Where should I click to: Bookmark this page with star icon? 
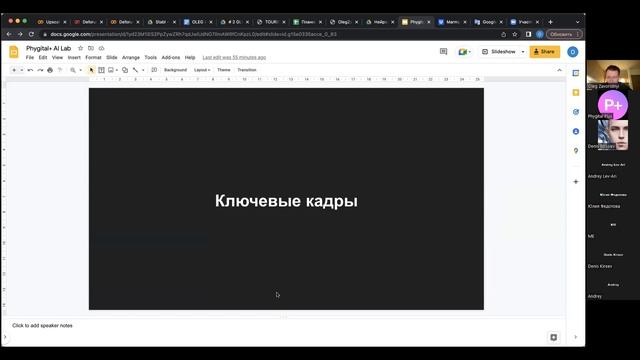pos(515,34)
